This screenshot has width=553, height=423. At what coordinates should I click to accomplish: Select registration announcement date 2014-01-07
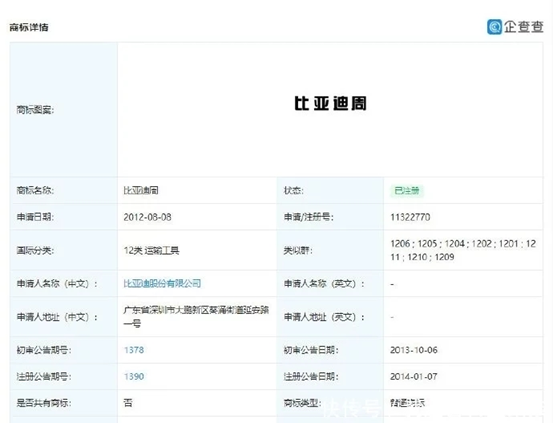click(x=414, y=376)
